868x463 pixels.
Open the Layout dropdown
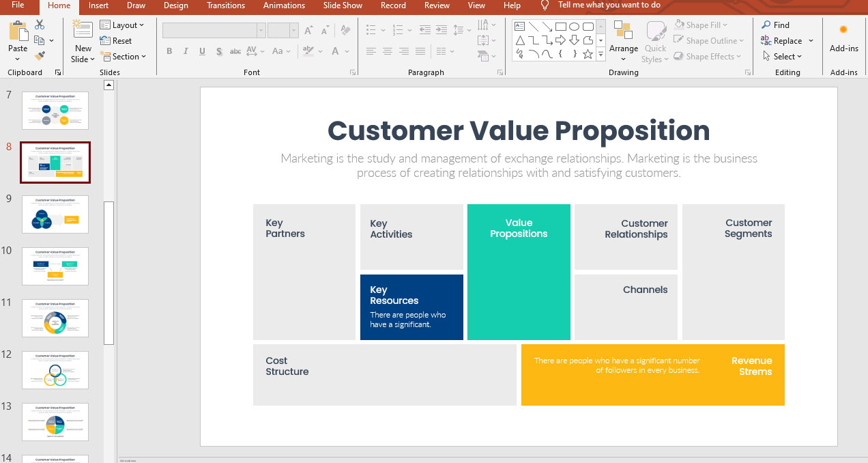[x=122, y=25]
